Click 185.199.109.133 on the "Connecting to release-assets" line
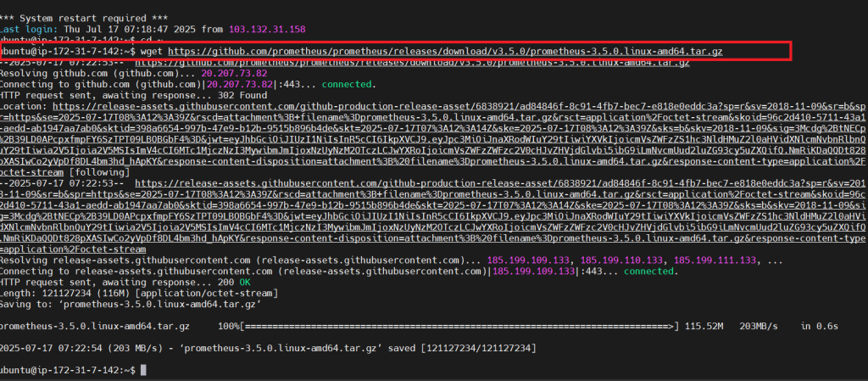Screen dimensions: 868x381 pyautogui.click(x=534, y=272)
